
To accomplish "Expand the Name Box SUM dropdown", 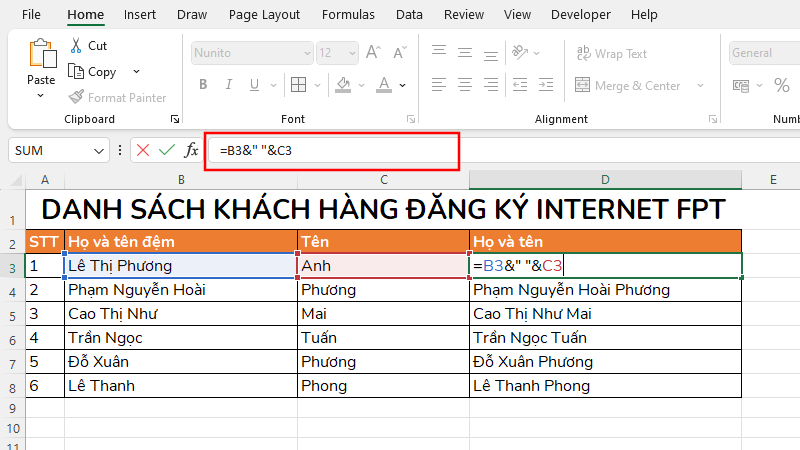I will [x=98, y=151].
